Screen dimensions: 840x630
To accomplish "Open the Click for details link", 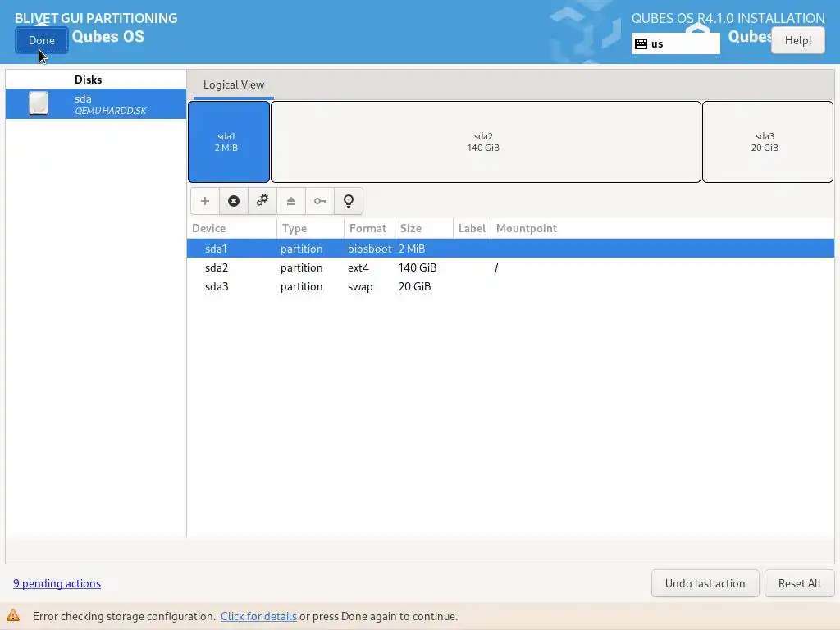I will point(258,616).
